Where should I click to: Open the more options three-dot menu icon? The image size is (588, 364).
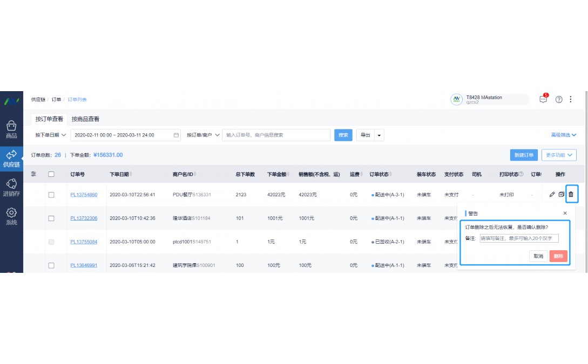point(571,99)
